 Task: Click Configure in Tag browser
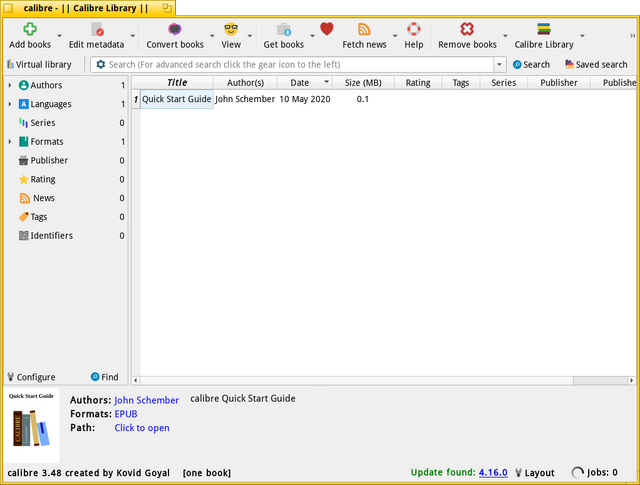pos(31,377)
